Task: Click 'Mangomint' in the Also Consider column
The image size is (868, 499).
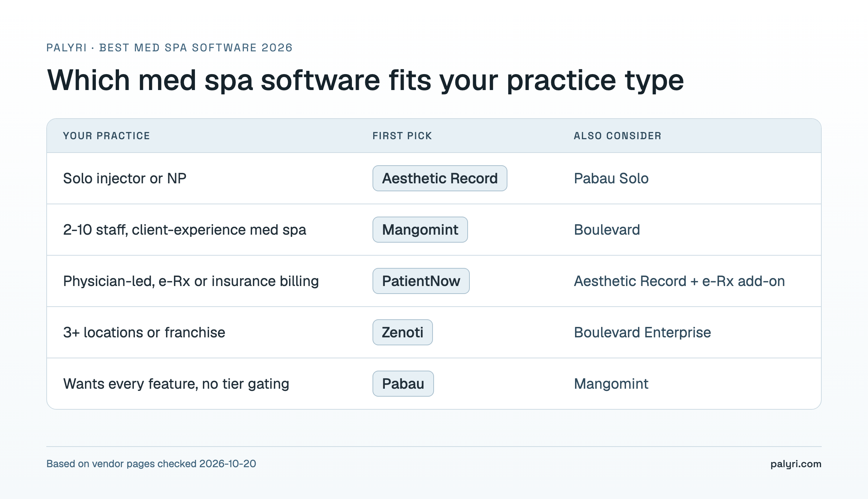Action: (x=611, y=384)
